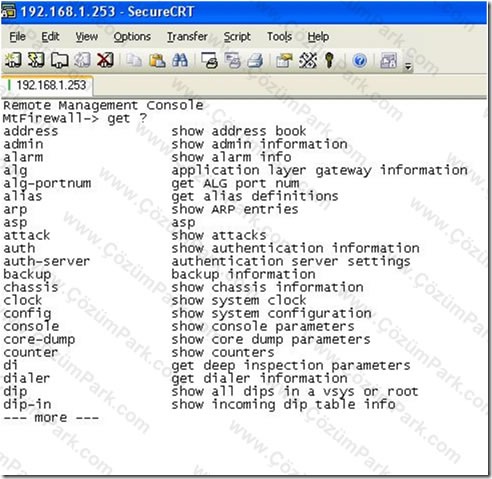Click the Connect toolbar icon
Screen dimensions: 492x479
(x=13, y=60)
